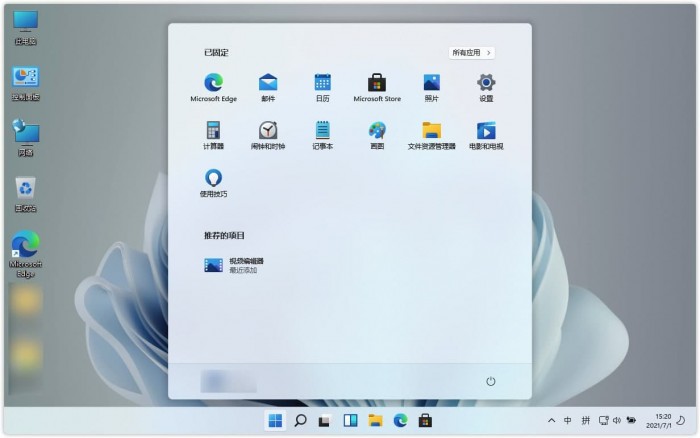
Task: Open the 记事本 Notepad app
Action: point(322,135)
